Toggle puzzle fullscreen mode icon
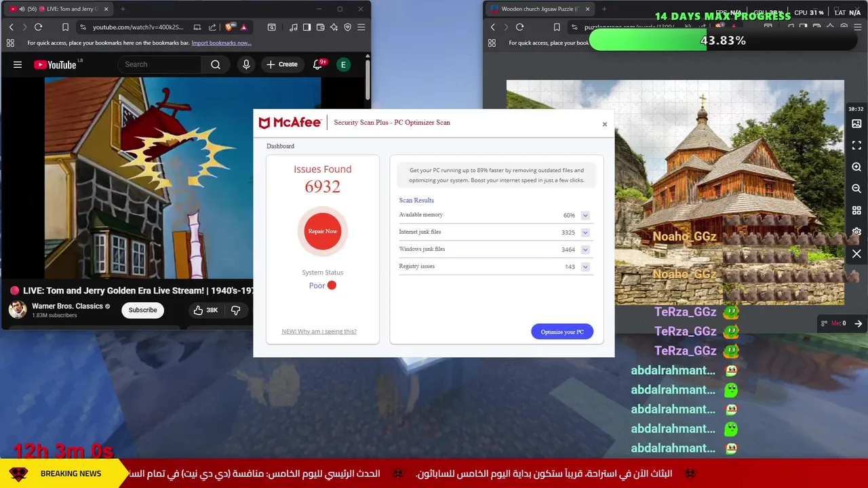The image size is (868, 488). [856, 146]
